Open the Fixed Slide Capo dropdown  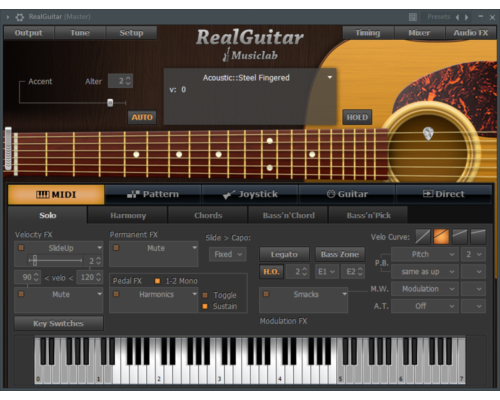coord(228,254)
